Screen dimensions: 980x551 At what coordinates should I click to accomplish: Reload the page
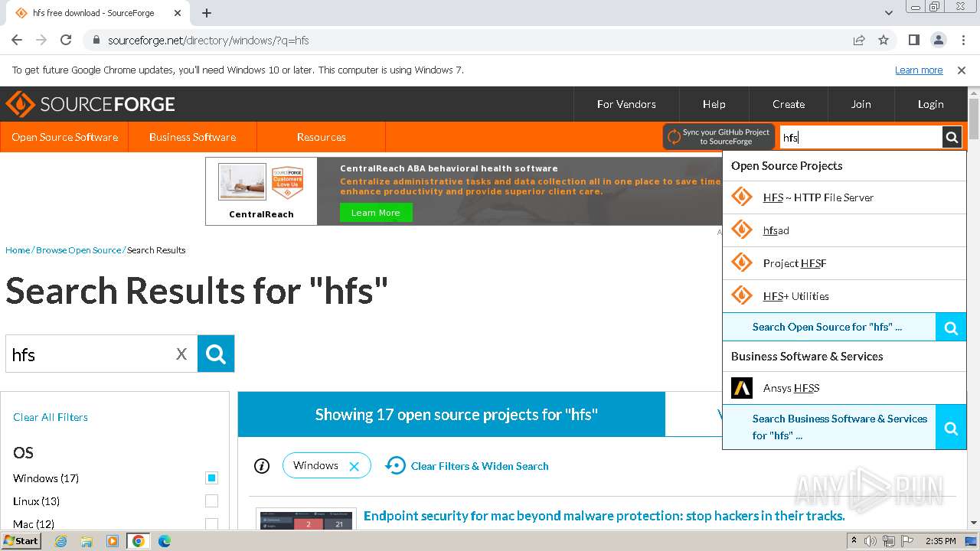click(66, 40)
